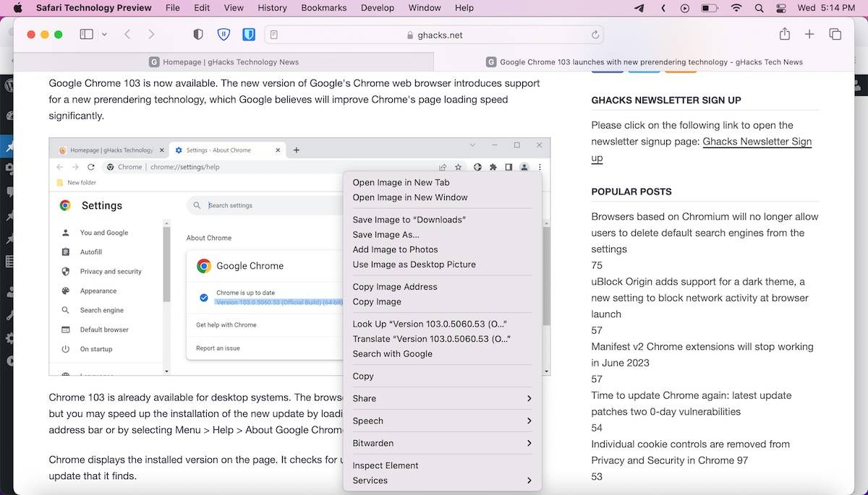The width and height of the screenshot is (868, 495).
Task: Open the sidebar tab-group dropdown chevron
Action: (x=104, y=34)
